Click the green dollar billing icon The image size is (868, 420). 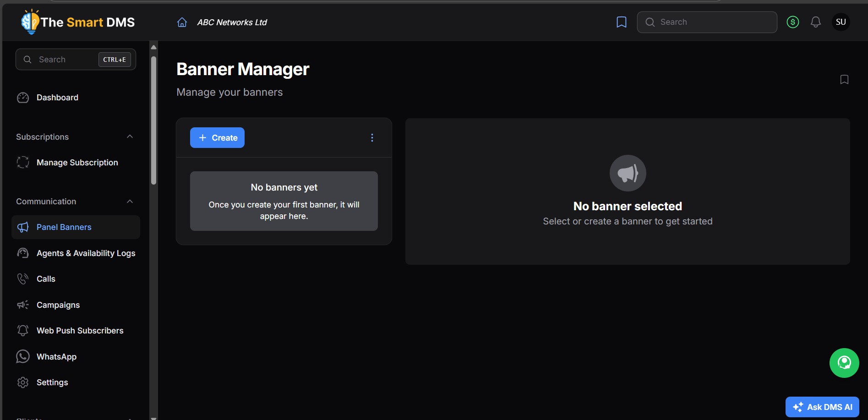pos(792,22)
